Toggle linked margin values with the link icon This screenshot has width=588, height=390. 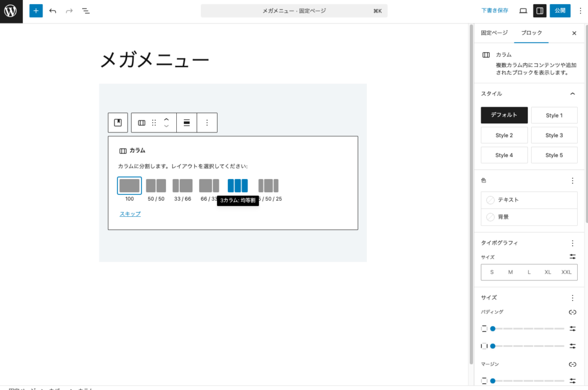point(572,364)
